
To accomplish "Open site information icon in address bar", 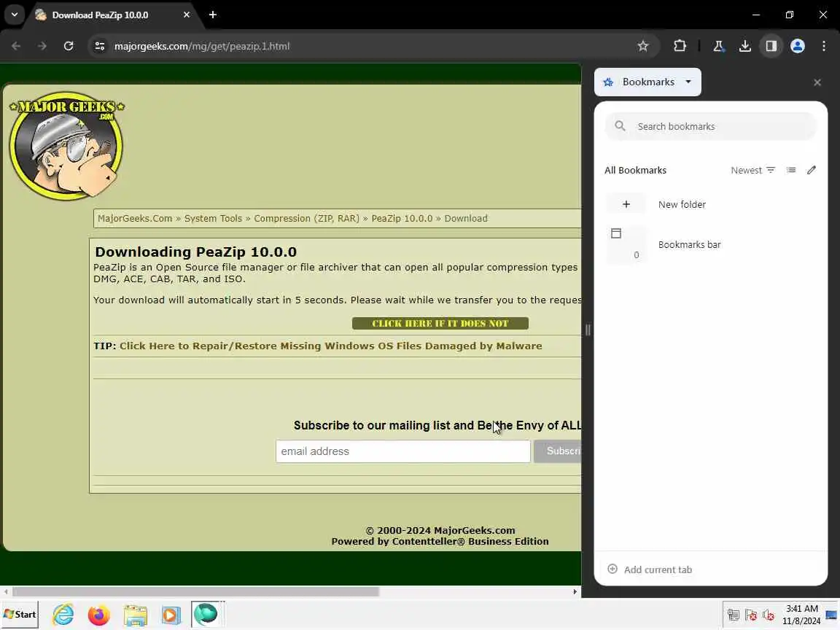I will coord(100,46).
